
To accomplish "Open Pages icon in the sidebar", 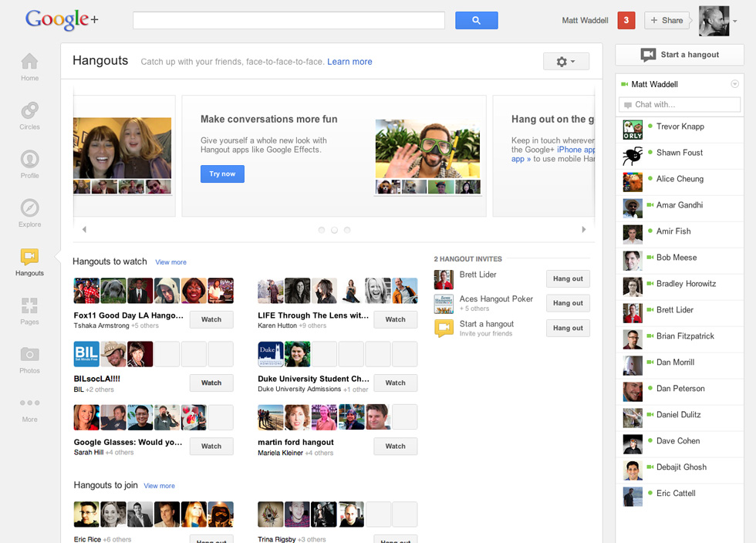I will coord(29,306).
